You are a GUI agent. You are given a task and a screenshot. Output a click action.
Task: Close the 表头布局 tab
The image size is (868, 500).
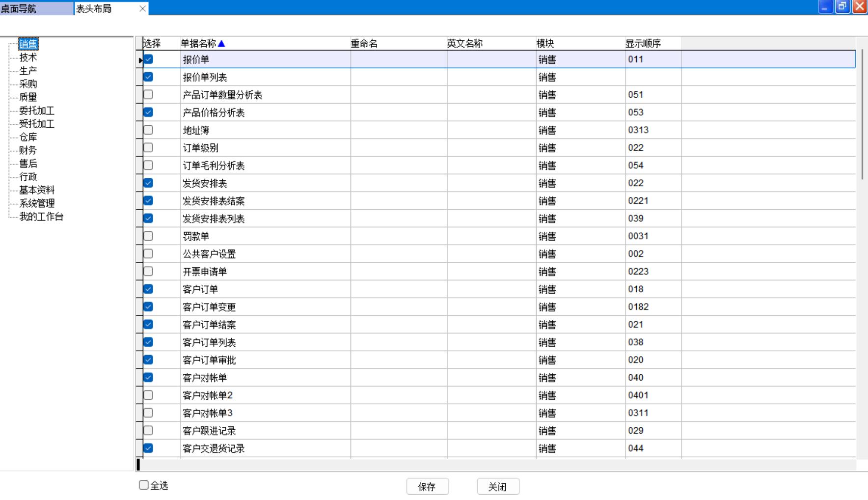click(142, 9)
